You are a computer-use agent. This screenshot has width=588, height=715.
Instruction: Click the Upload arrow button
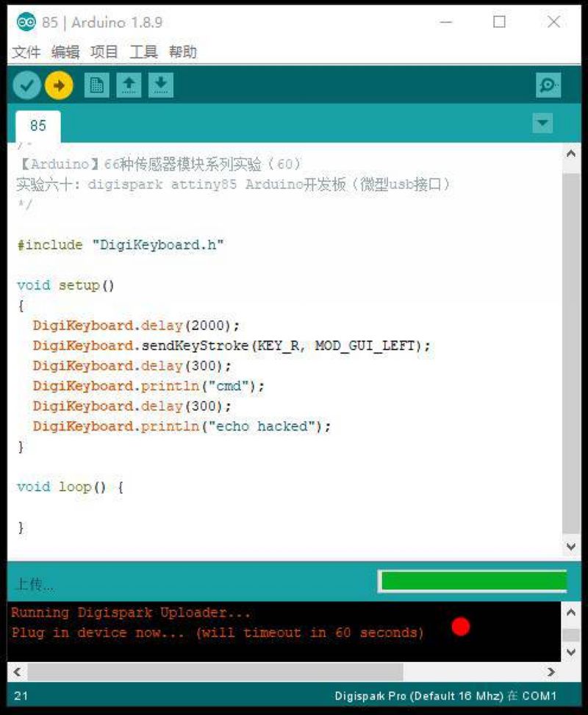pos(59,85)
